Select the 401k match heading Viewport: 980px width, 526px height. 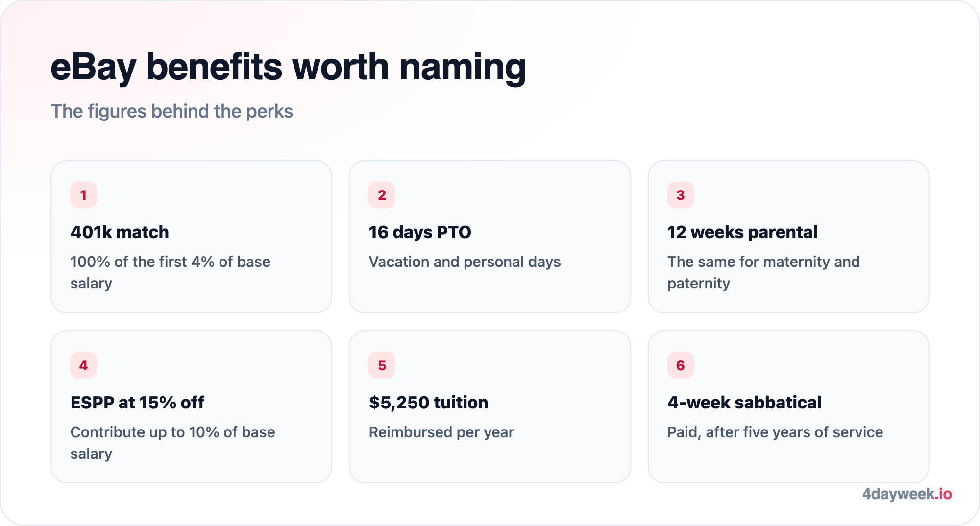coord(120,232)
